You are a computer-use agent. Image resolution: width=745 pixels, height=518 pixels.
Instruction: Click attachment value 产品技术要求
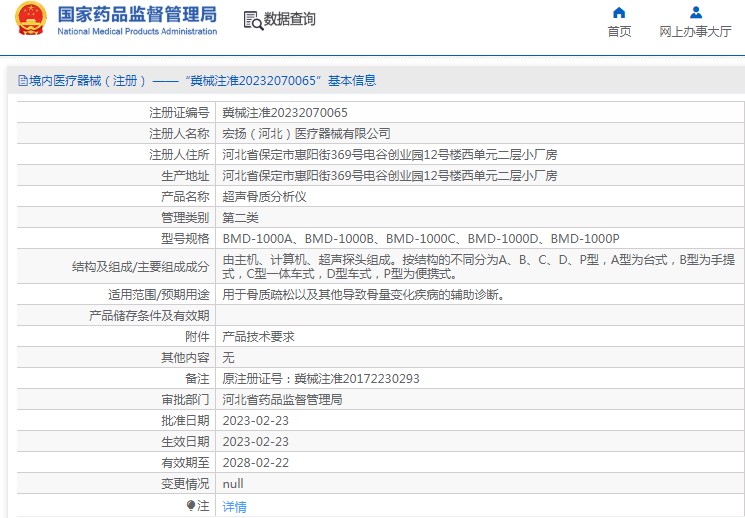258,336
